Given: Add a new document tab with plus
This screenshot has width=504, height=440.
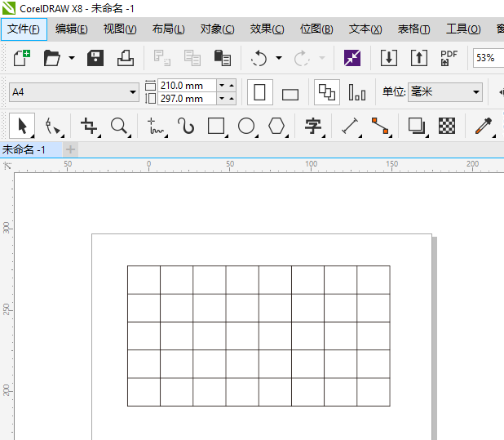Looking at the screenshot, I should (x=70, y=149).
